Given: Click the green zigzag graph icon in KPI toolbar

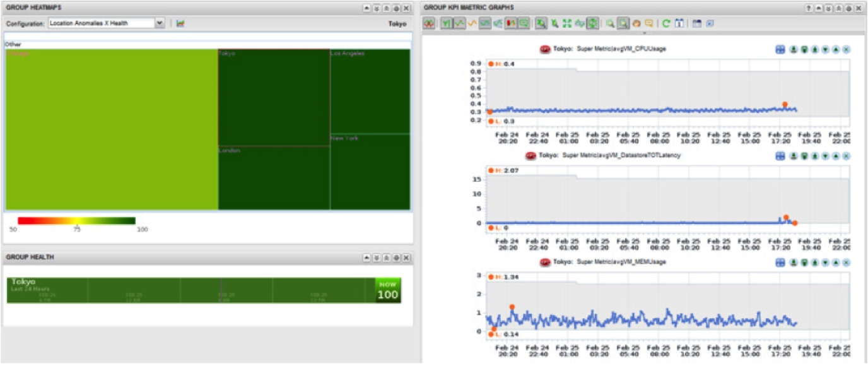Looking at the screenshot, I should (580, 23).
